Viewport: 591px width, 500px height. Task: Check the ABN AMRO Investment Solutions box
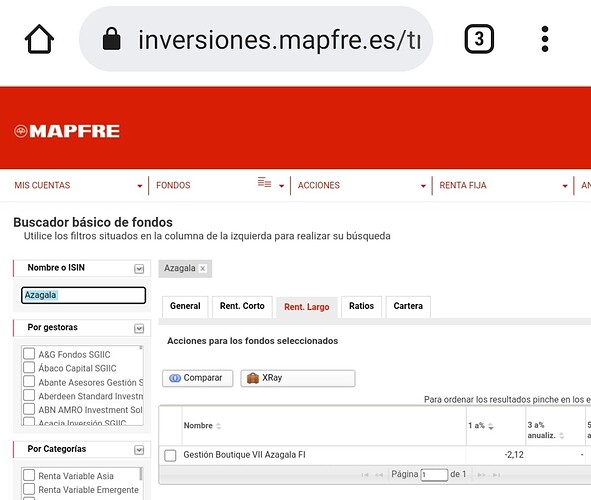coord(29,409)
